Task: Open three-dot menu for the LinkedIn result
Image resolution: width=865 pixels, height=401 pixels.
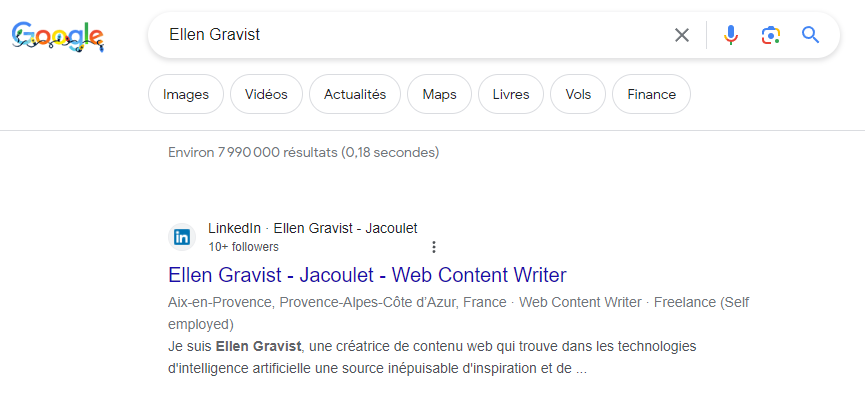Action: pyautogui.click(x=434, y=247)
